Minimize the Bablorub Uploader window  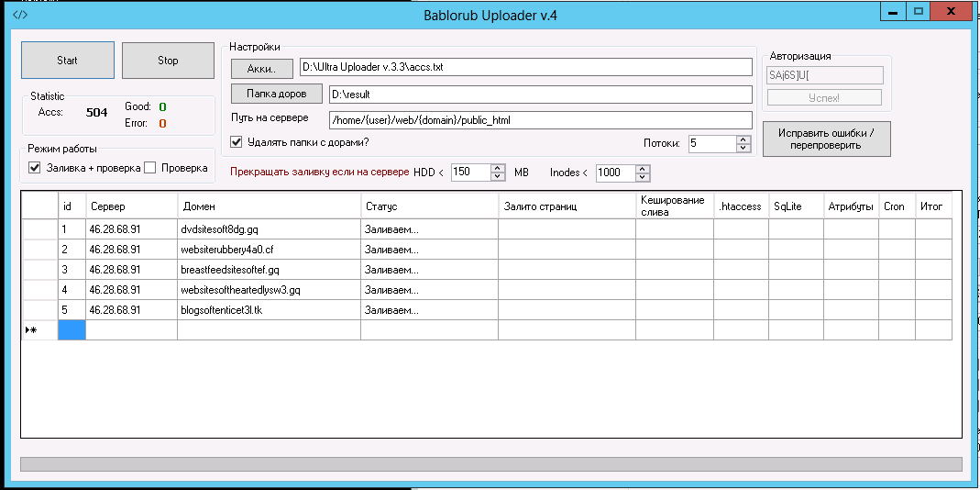point(893,11)
